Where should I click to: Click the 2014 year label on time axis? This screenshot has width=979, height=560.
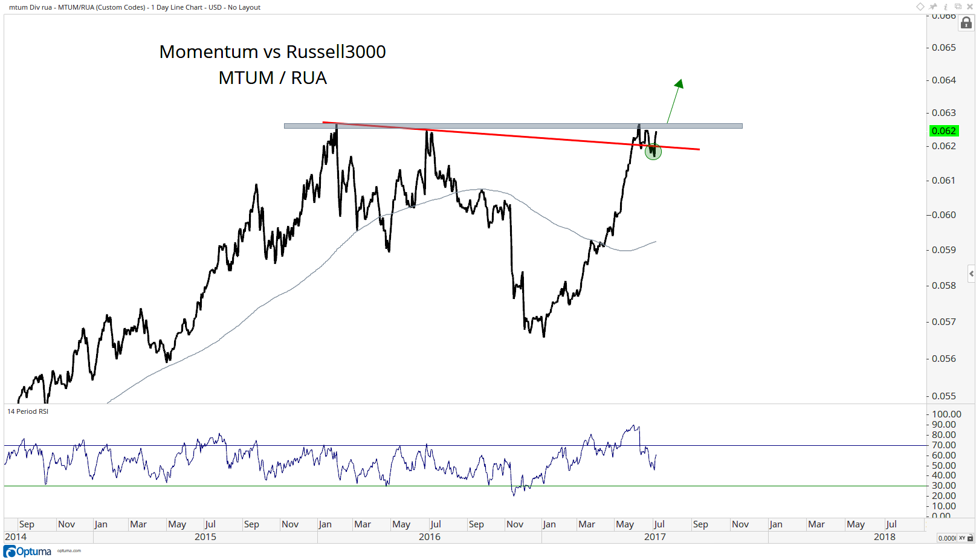[x=16, y=536]
